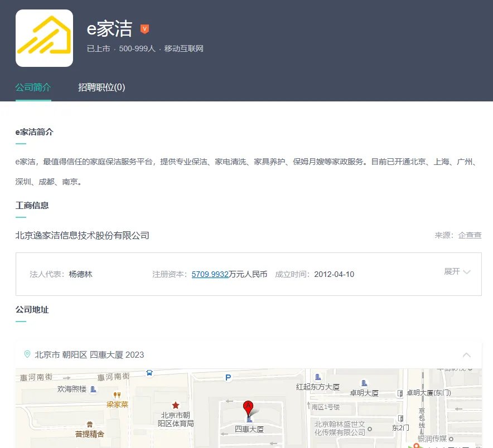Viewport: 493px width, 448px height.
Task: Open the 企查查 source link
Action: pos(470,235)
